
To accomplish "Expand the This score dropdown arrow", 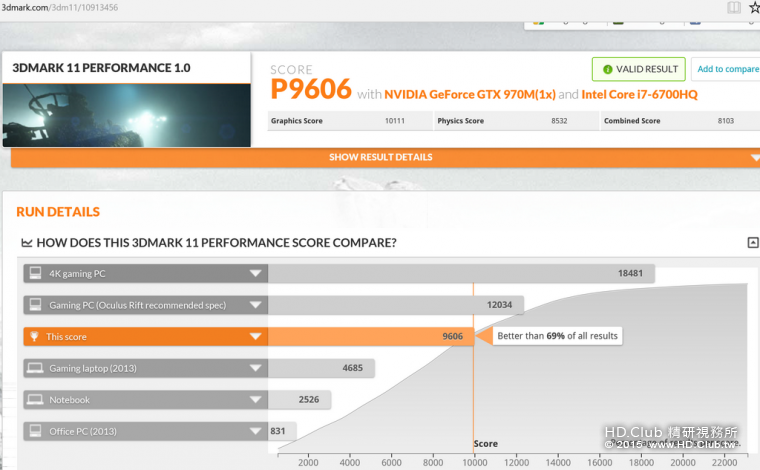I will coord(255,336).
